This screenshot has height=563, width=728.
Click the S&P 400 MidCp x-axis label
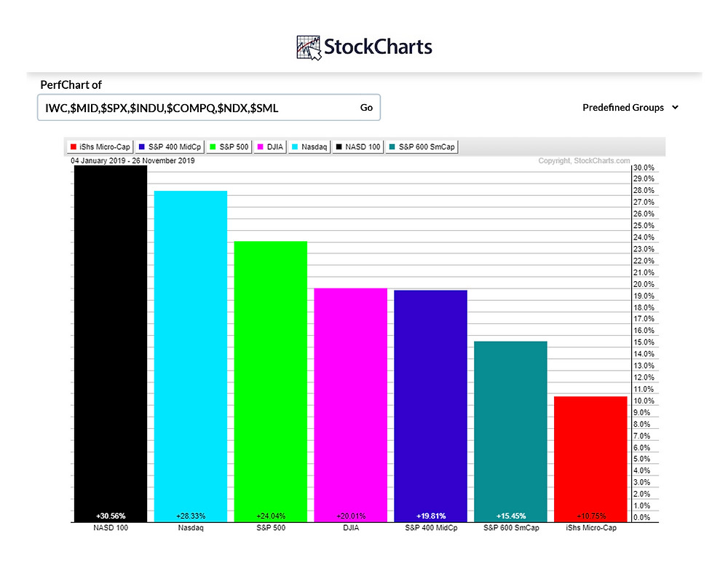(x=431, y=528)
